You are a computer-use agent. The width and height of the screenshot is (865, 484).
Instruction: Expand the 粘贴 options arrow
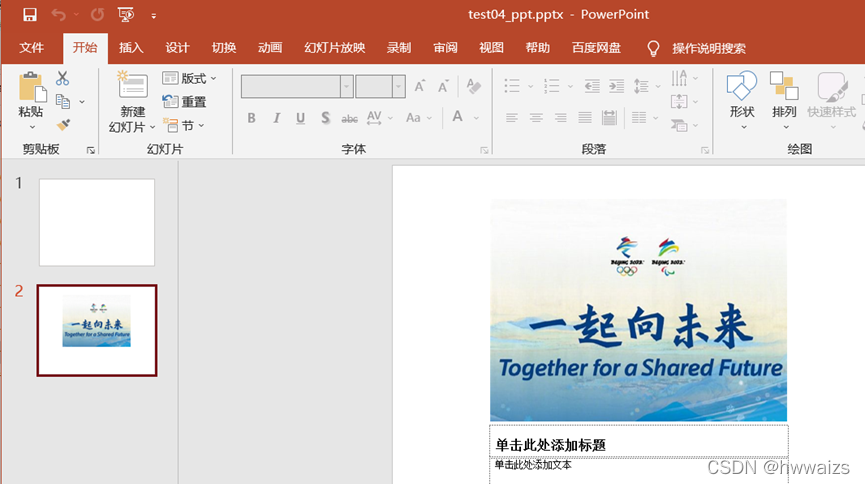pos(32,127)
